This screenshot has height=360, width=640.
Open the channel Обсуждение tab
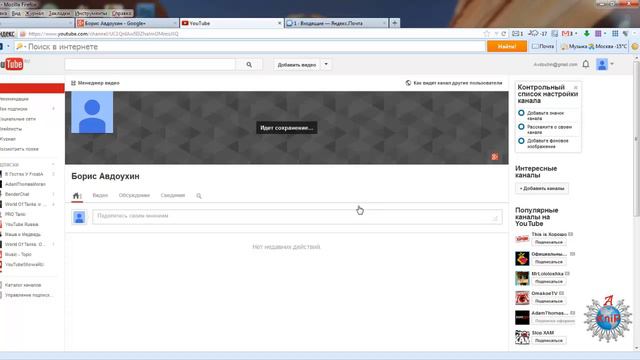pyautogui.click(x=134, y=196)
